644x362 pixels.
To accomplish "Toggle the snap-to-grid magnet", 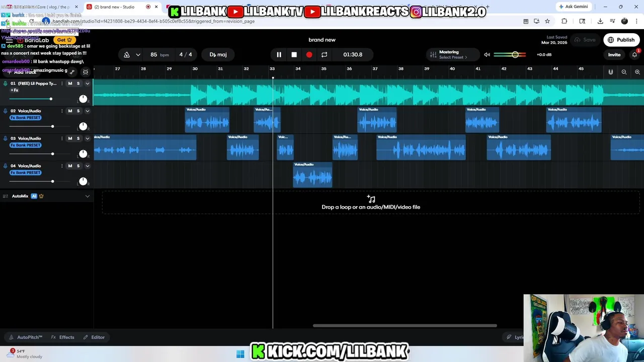I will (610, 72).
